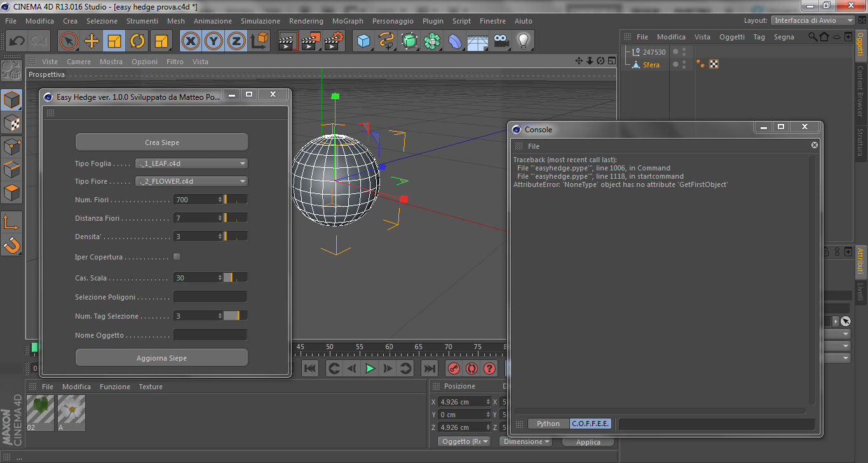Select the Rotate tool in toolbar

tap(137, 41)
